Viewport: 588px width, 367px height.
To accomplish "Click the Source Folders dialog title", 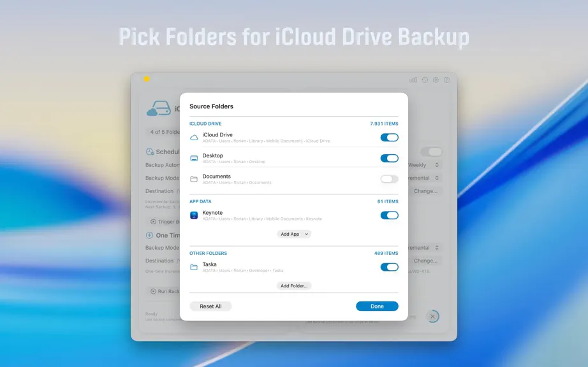I will (x=211, y=106).
